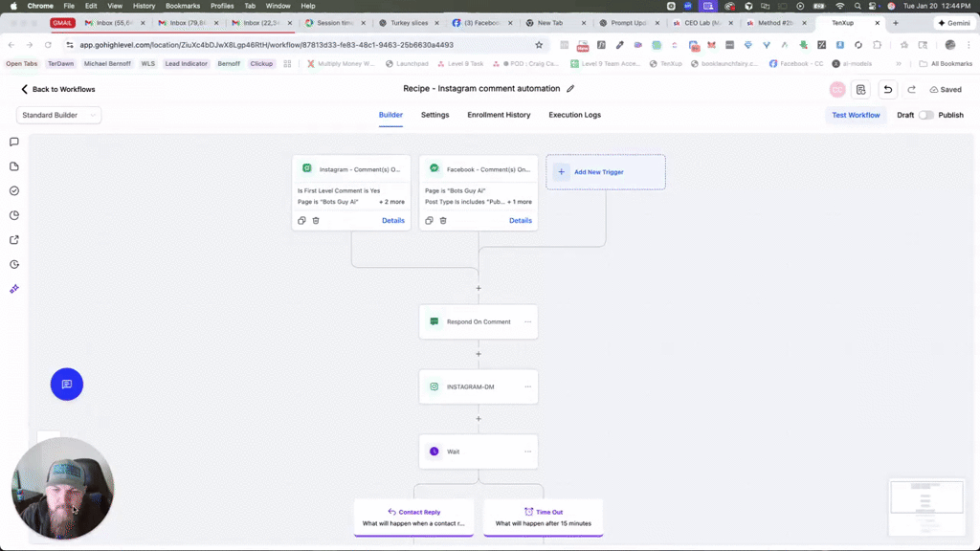
Task: Select Add New Trigger
Action: tap(605, 172)
